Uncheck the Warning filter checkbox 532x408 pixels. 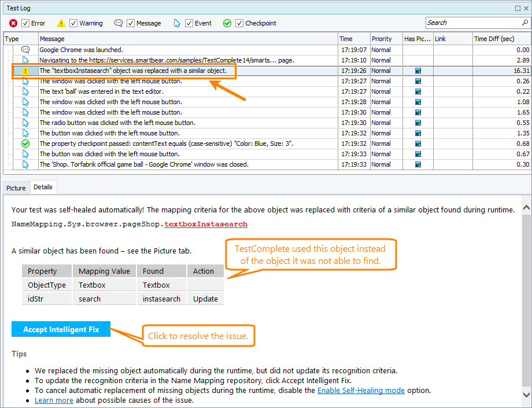[72, 23]
